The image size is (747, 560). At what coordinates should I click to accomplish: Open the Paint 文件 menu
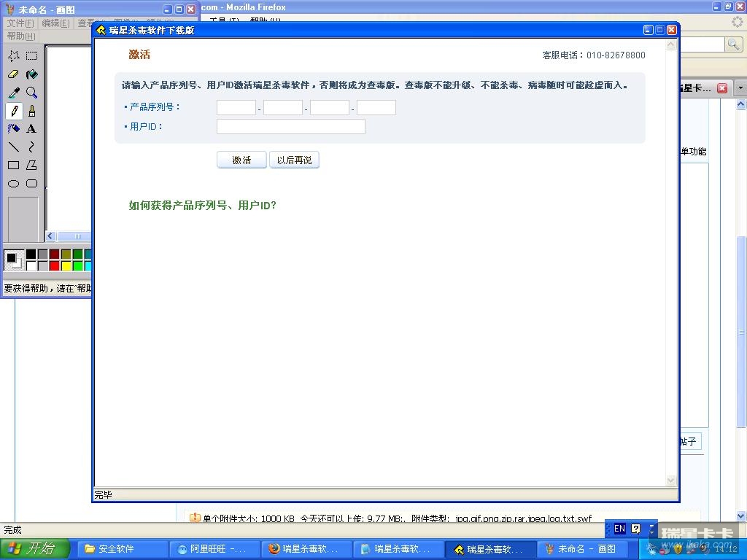pos(20,23)
